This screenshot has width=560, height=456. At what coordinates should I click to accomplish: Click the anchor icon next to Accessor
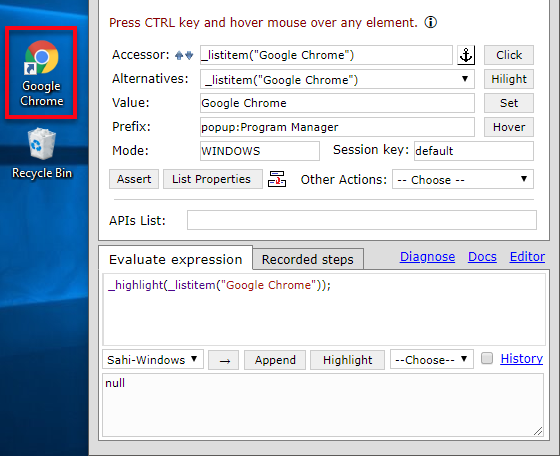(x=466, y=55)
